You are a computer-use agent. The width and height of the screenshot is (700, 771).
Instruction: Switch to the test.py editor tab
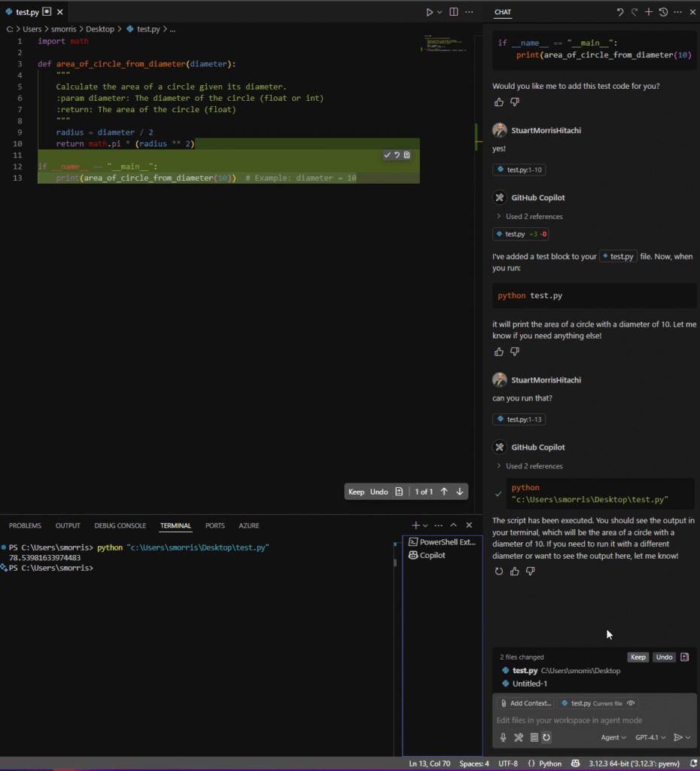point(27,12)
